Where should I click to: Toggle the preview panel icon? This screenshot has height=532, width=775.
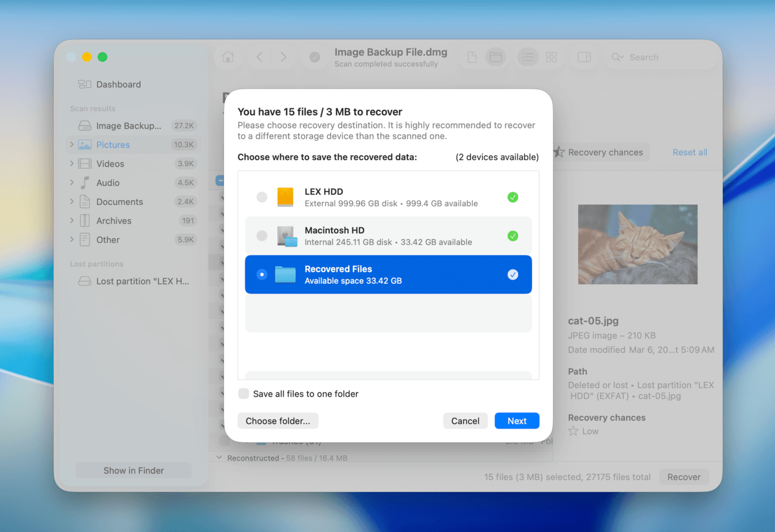583,57
